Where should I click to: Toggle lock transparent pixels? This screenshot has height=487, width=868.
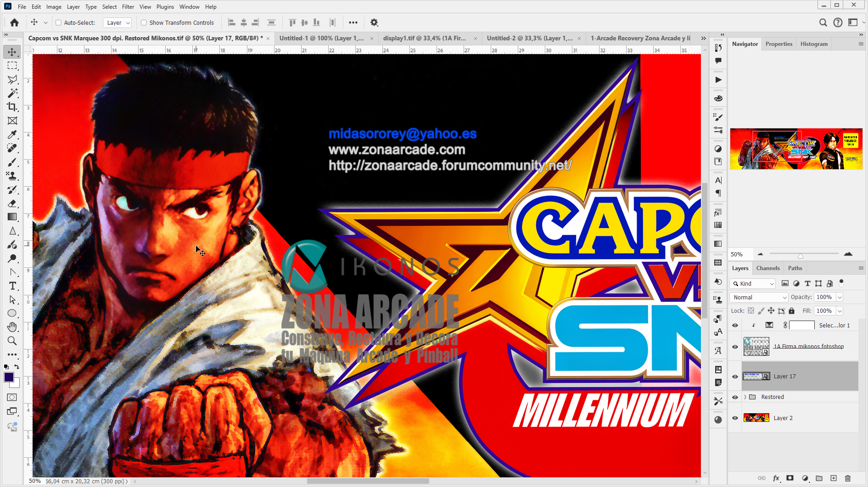751,311
